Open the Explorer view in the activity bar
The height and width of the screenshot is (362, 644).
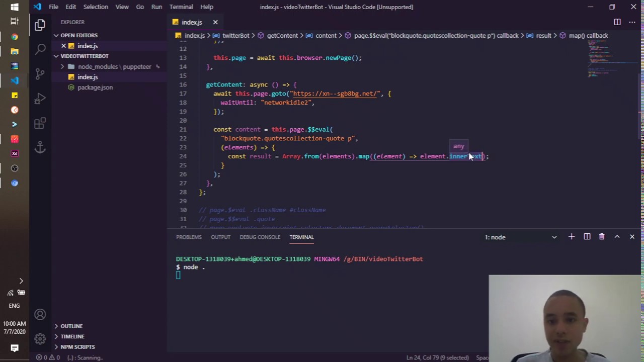[40, 25]
